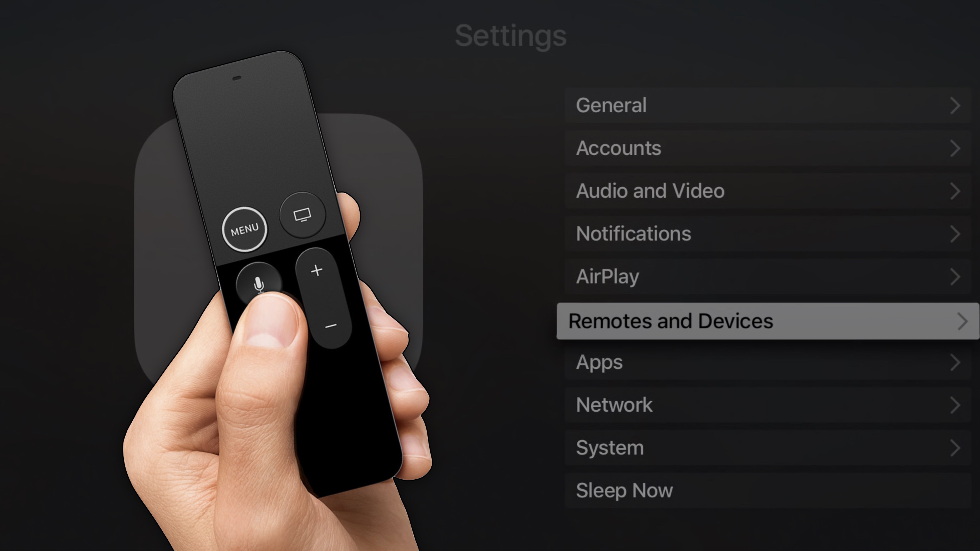Click the Remotes and Devices arrow
The image size is (980, 551).
[x=963, y=321]
